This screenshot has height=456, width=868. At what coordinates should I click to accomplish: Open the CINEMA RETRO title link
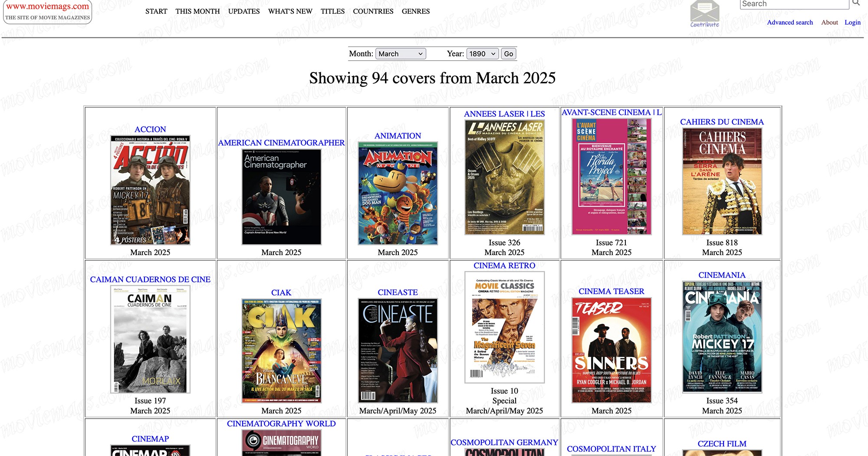pos(504,266)
